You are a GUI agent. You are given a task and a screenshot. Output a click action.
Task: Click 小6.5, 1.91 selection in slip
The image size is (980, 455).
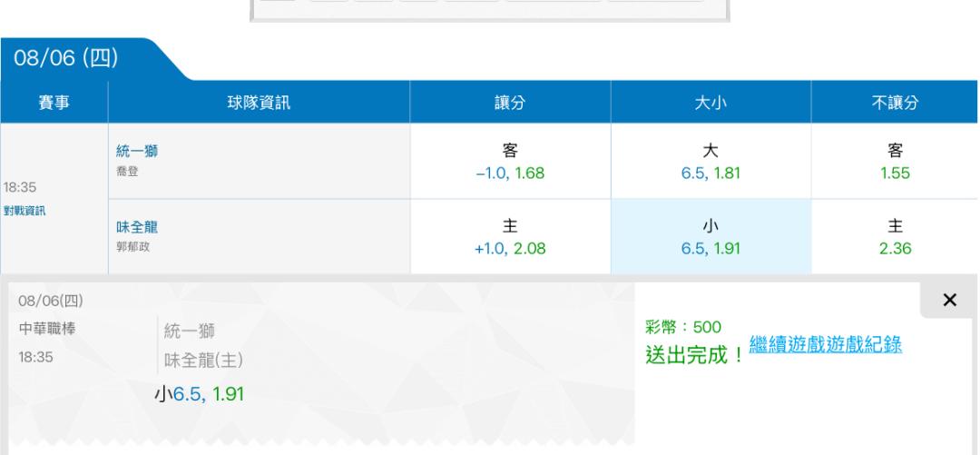pyautogui.click(x=200, y=394)
